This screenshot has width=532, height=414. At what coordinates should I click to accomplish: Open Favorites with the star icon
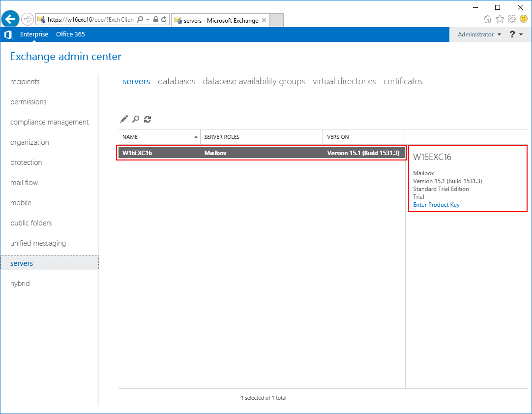[500, 19]
